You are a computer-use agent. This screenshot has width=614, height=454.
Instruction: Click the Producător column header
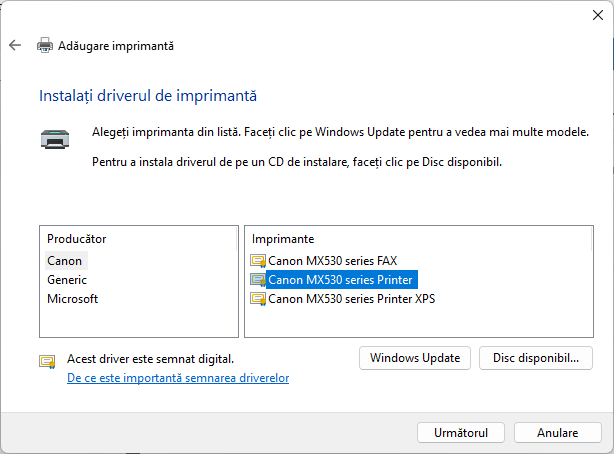(77, 239)
